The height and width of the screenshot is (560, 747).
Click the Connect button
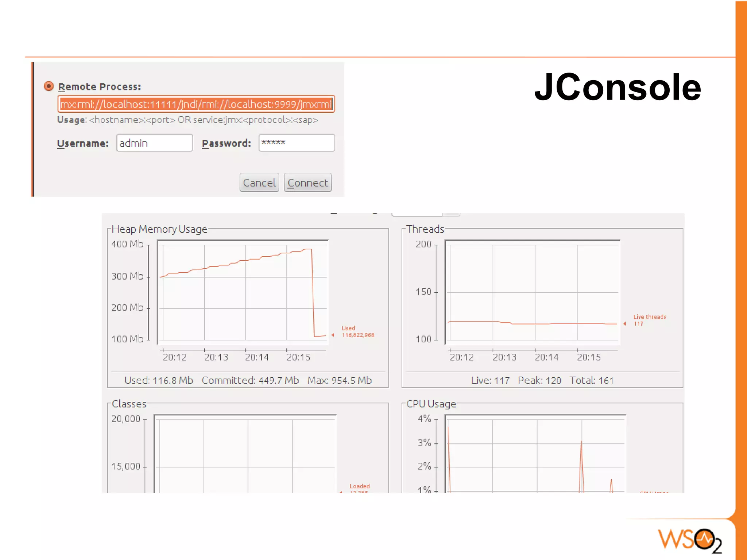(308, 183)
